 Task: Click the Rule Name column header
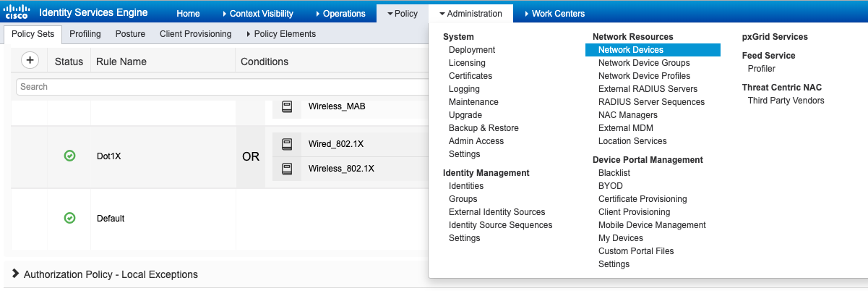(x=121, y=62)
